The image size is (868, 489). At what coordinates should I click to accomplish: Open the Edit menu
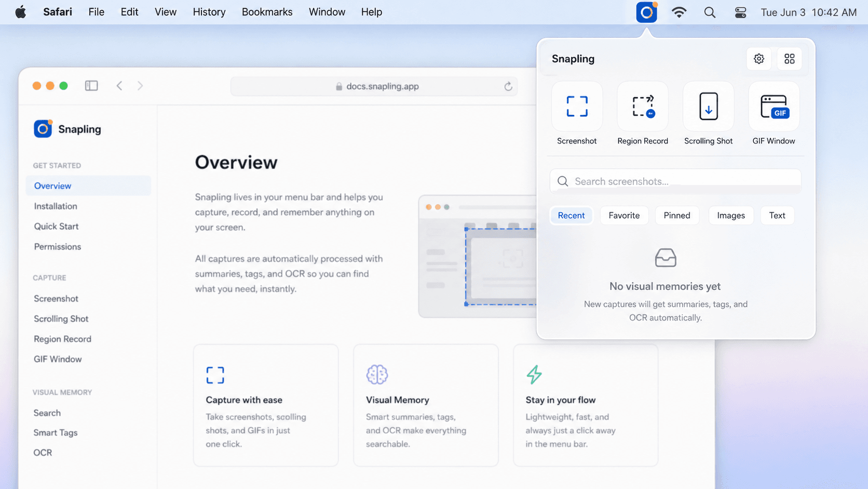pyautogui.click(x=129, y=12)
